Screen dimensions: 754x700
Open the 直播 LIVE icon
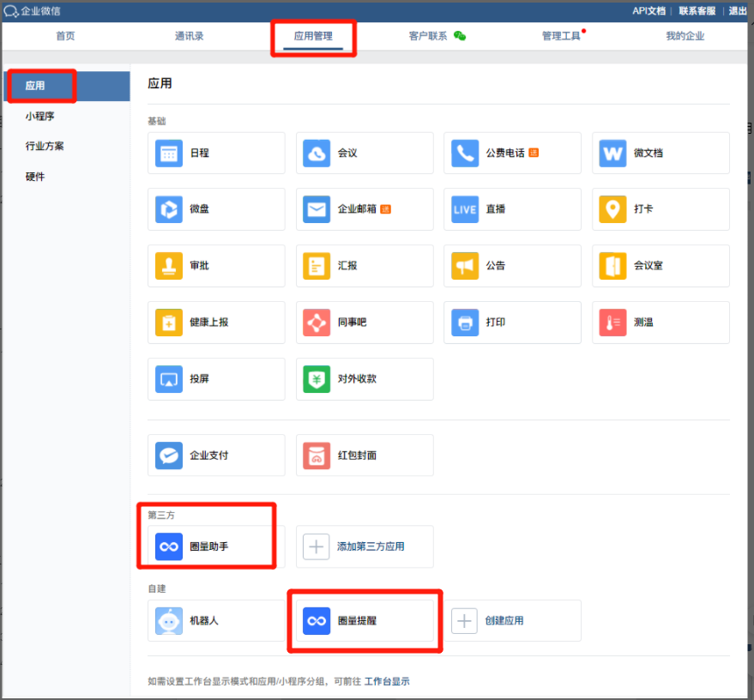pyautogui.click(x=465, y=209)
